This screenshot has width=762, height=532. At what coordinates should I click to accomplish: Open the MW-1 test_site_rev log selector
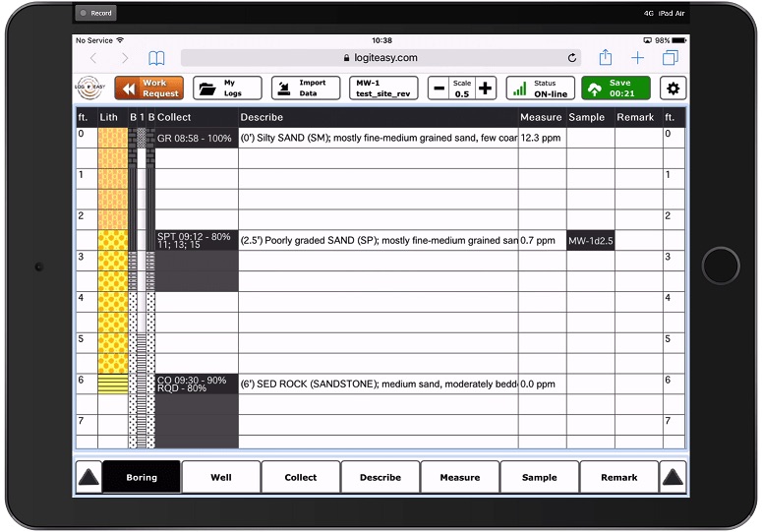click(x=383, y=89)
